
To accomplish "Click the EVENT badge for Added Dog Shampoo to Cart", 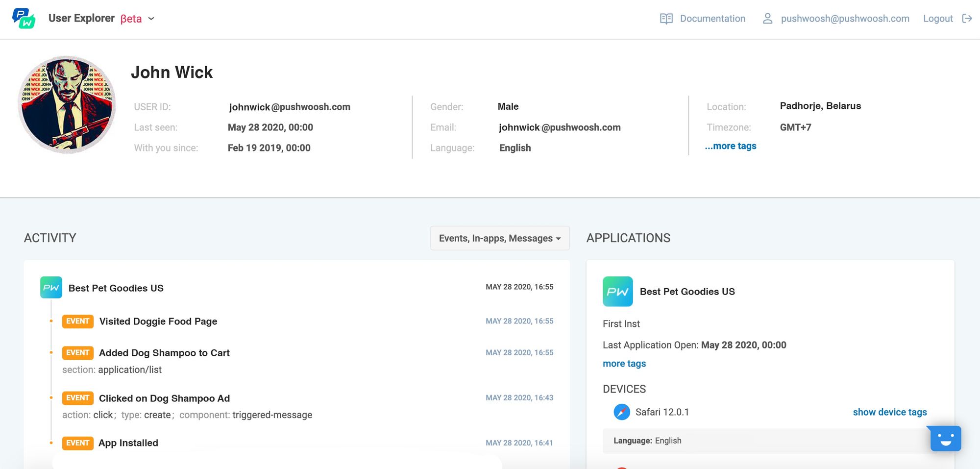I will (77, 353).
